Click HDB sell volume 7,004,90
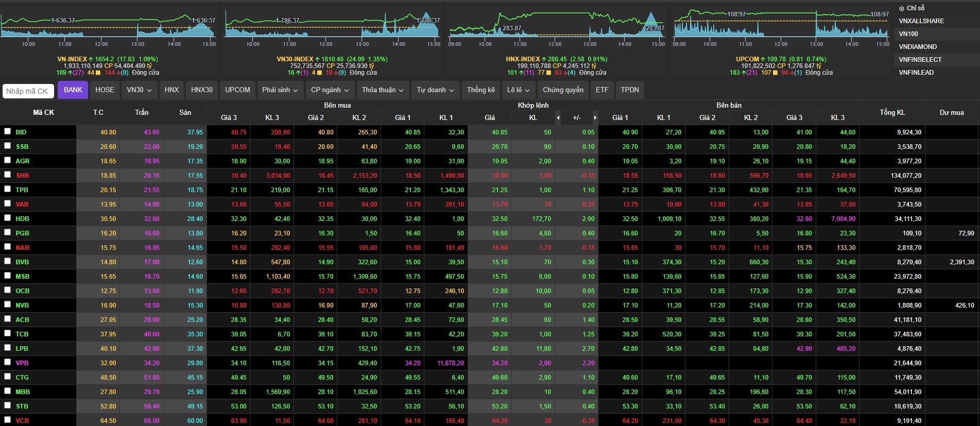980x426 pixels. pos(843,219)
